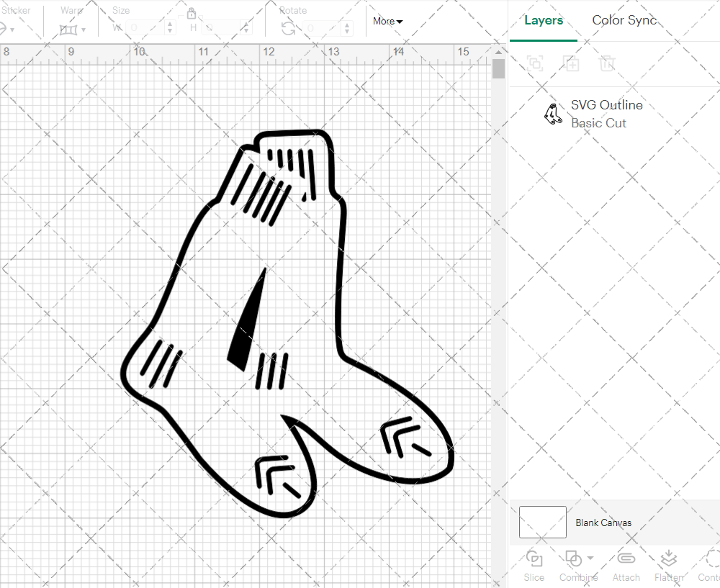Click the width size input field
This screenshot has width=720, height=588.
[x=145, y=27]
